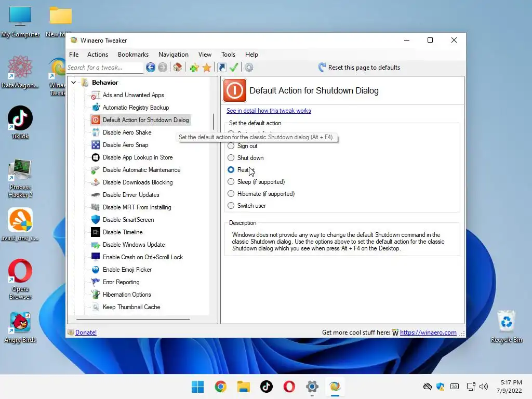Click Disable App Lookup in Store icon
This screenshot has width=532, height=399.
click(96, 157)
